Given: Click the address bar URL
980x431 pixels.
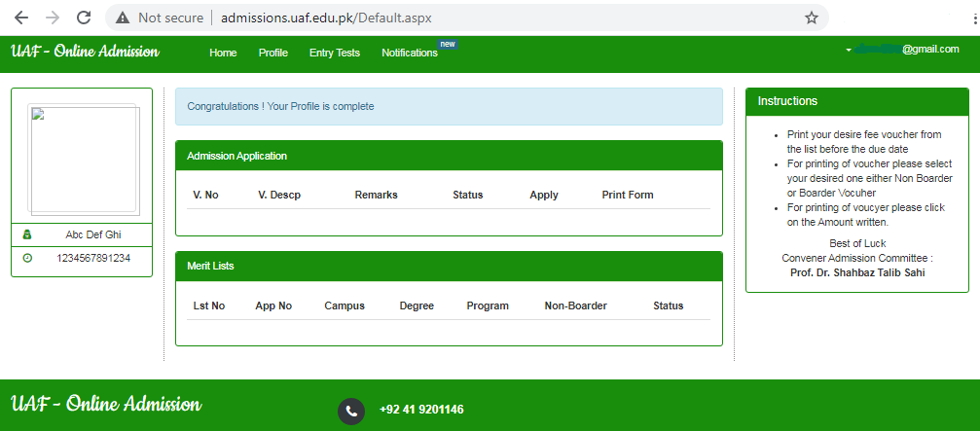Looking at the screenshot, I should click(x=326, y=18).
